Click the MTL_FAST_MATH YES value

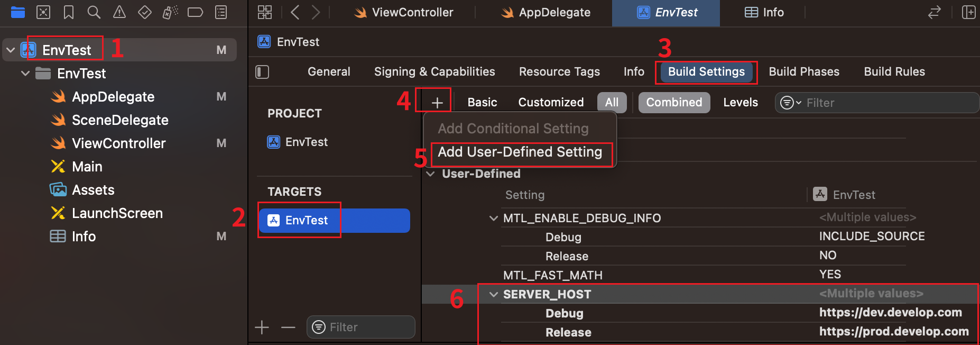[x=830, y=275]
